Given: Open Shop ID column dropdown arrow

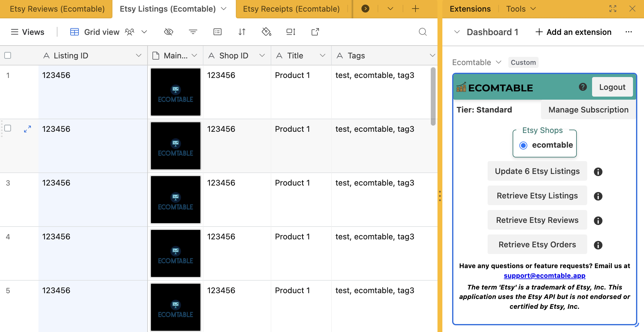Looking at the screenshot, I should 262,55.
